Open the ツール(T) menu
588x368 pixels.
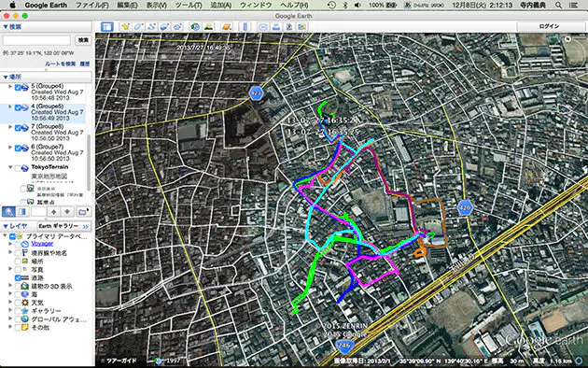coord(189,6)
